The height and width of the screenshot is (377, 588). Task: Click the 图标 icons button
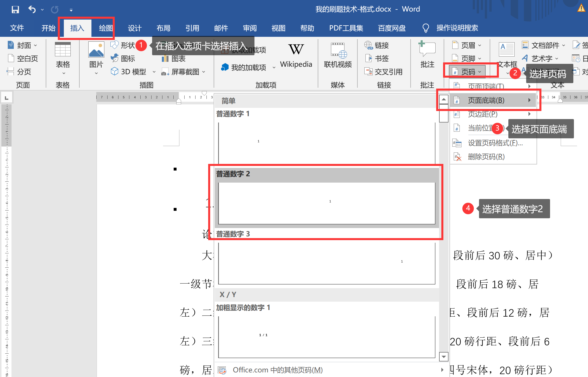tap(123, 59)
